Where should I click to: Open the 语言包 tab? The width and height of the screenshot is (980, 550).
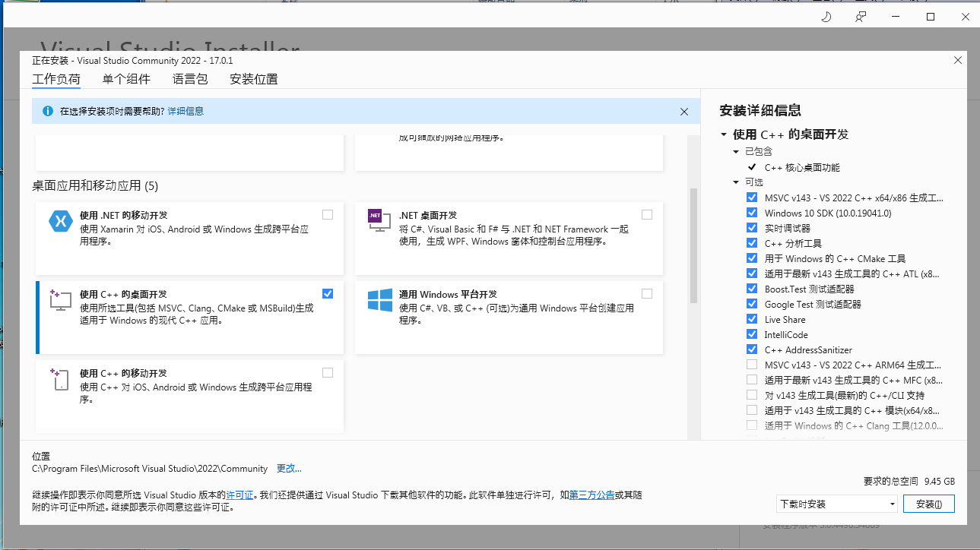pos(190,78)
